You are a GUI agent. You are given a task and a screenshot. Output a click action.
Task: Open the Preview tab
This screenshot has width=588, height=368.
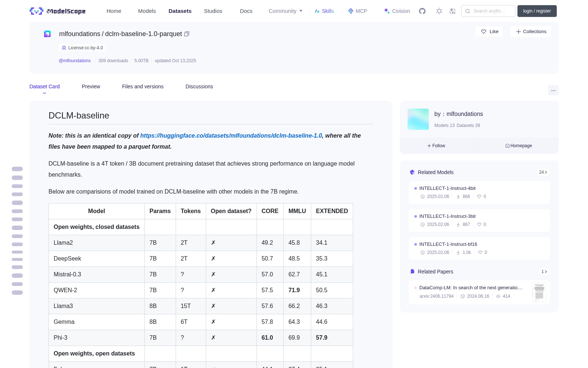coord(91,86)
